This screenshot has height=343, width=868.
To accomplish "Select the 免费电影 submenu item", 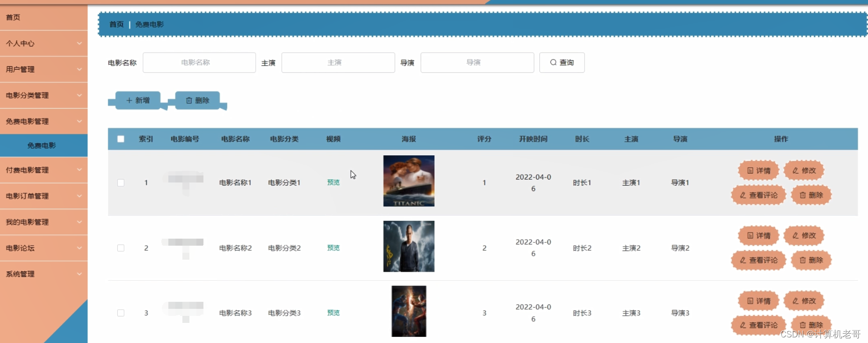I will [x=43, y=146].
